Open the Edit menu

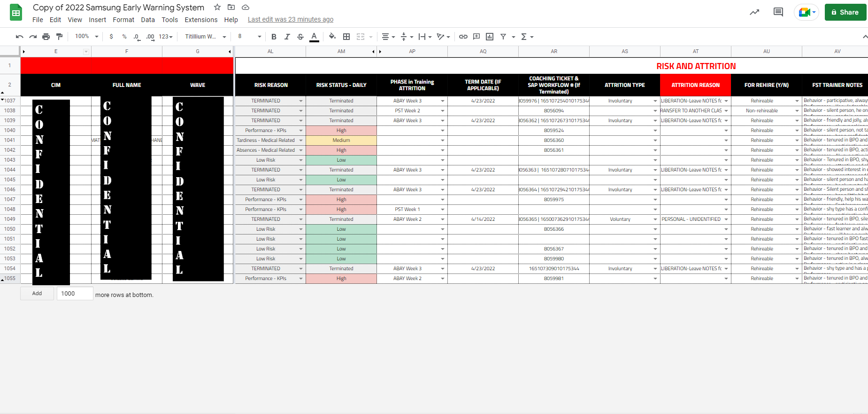[x=55, y=20]
